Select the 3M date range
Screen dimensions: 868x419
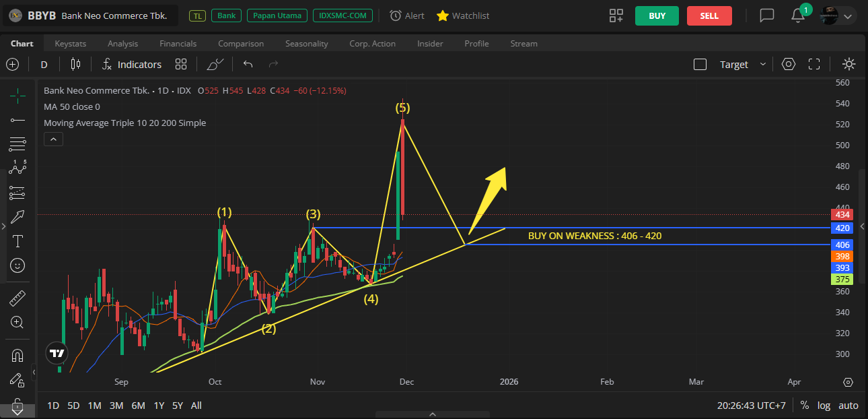pyautogui.click(x=116, y=406)
